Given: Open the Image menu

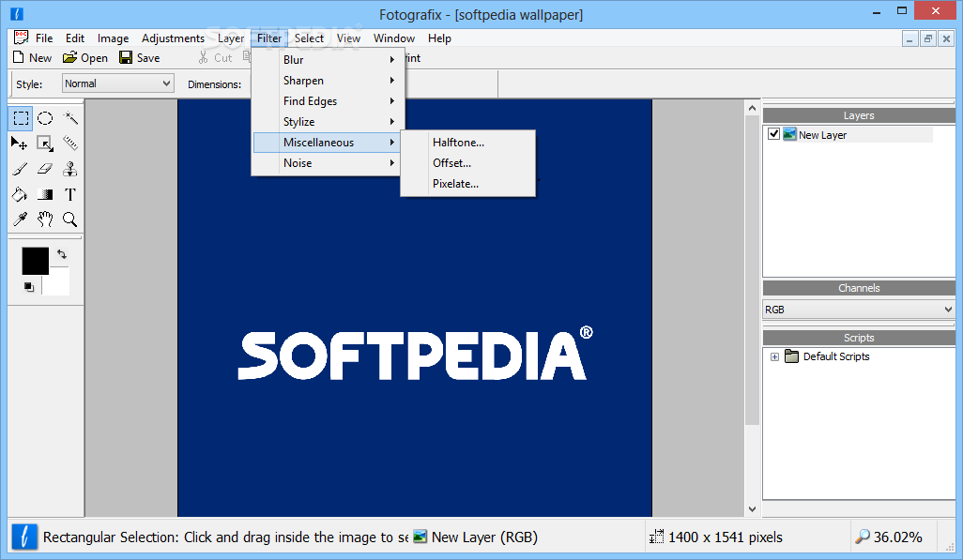Looking at the screenshot, I should point(113,38).
